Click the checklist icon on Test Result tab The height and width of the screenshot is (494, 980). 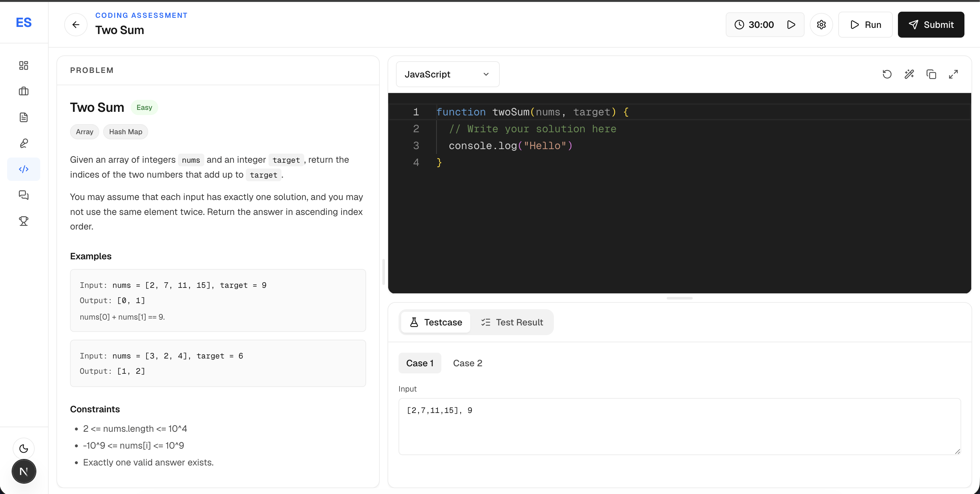[x=485, y=322]
